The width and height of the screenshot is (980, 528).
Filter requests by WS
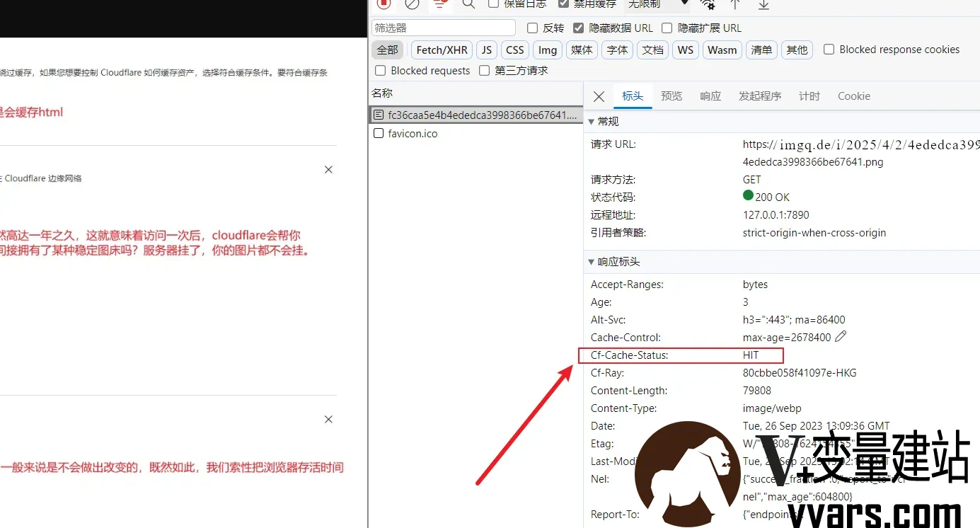point(685,50)
